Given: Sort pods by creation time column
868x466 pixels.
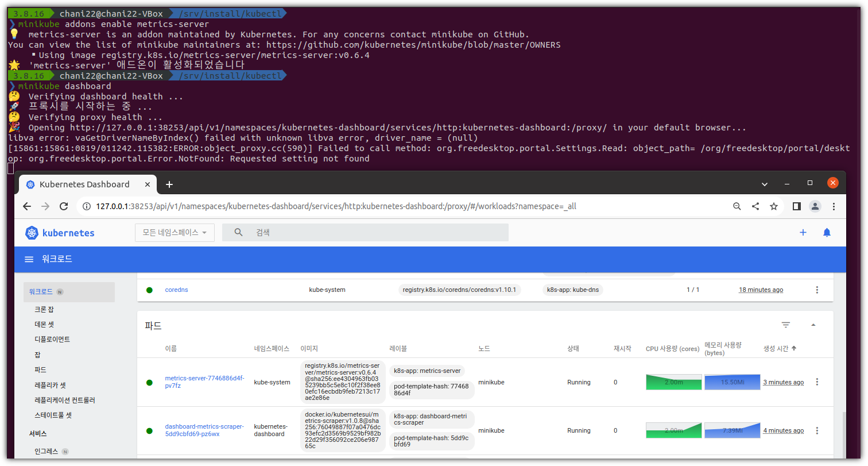Looking at the screenshot, I should point(780,348).
